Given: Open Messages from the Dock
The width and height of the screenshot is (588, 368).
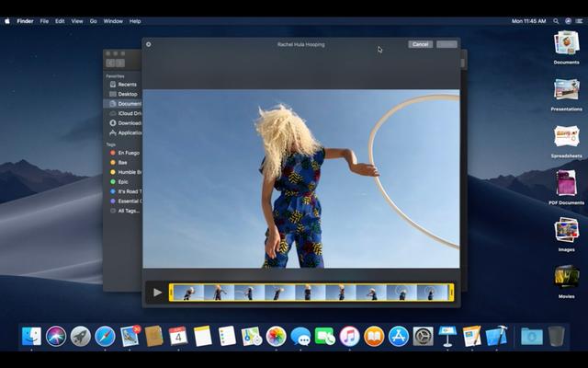Looking at the screenshot, I should [x=300, y=336].
